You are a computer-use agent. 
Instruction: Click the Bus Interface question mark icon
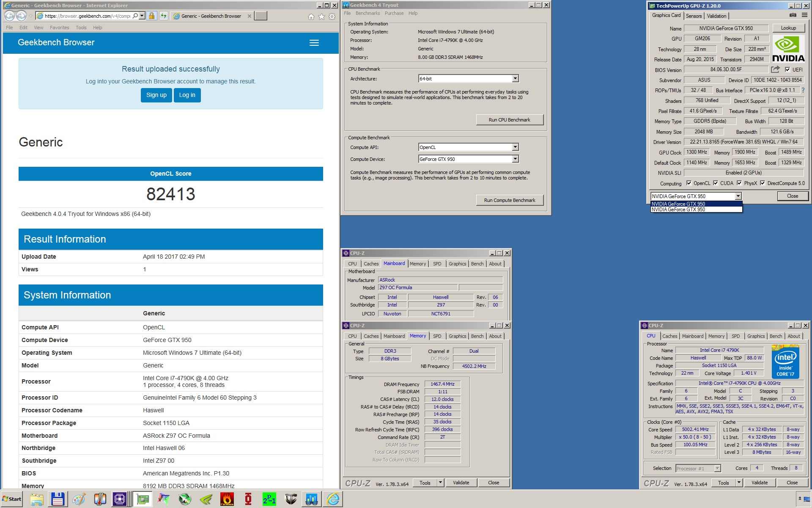point(803,90)
